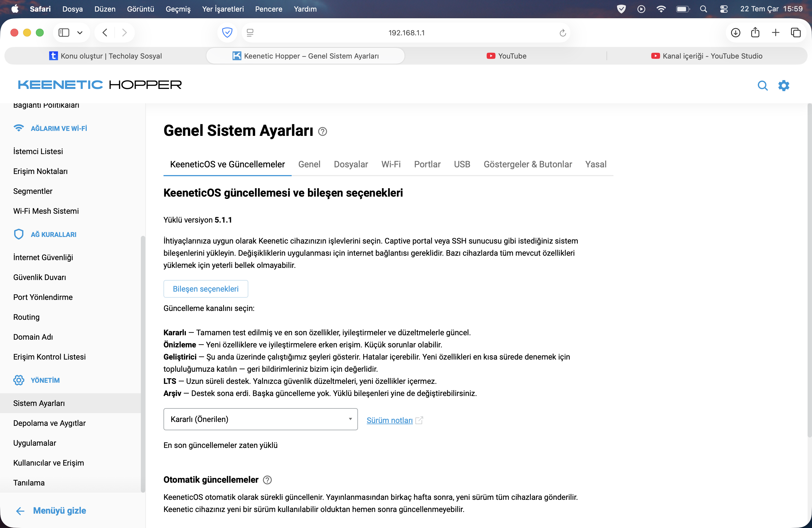Open Domain Adı in sidebar

pos(33,337)
